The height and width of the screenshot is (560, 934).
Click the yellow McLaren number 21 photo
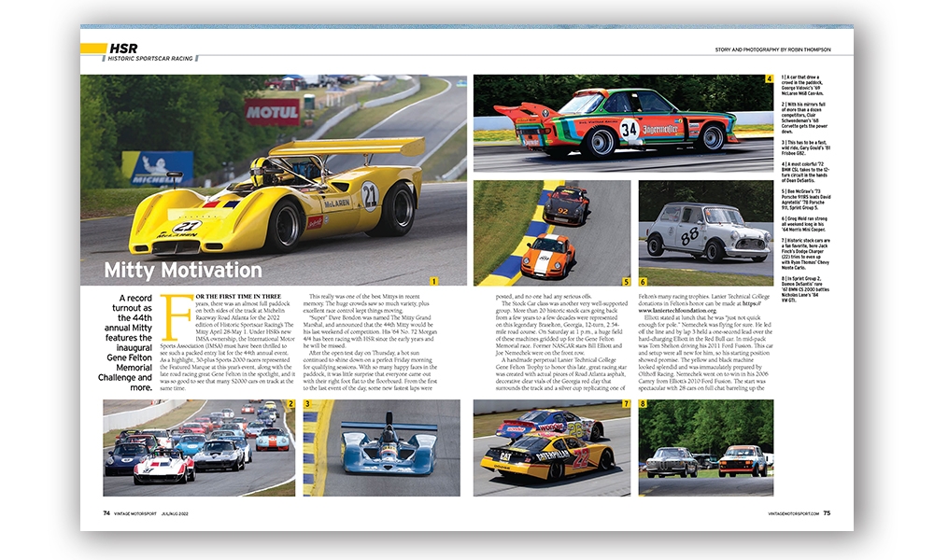[x=274, y=180]
